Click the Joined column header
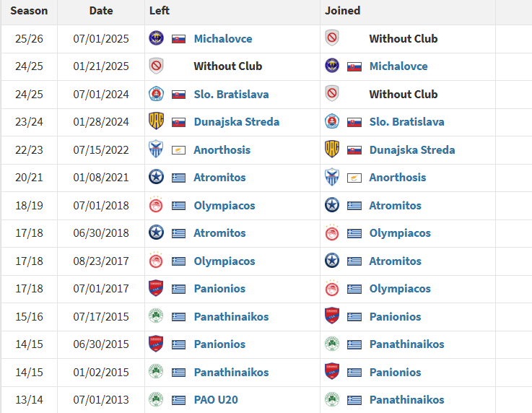The height and width of the screenshot is (413, 532). point(342,11)
